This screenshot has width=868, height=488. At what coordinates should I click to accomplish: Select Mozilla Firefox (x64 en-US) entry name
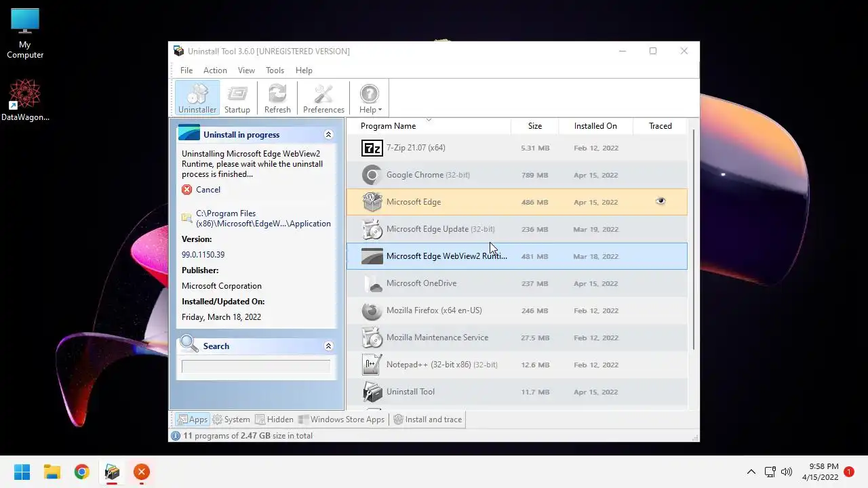[x=434, y=310]
